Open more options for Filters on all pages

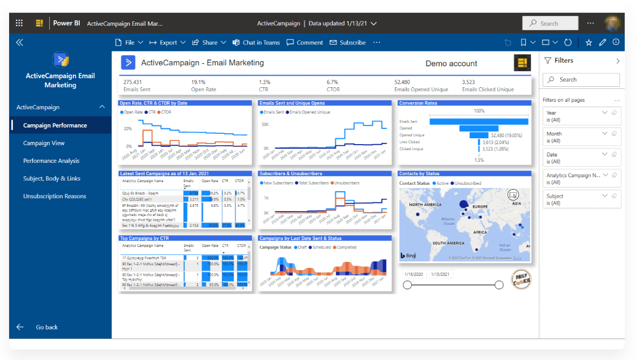tap(617, 100)
